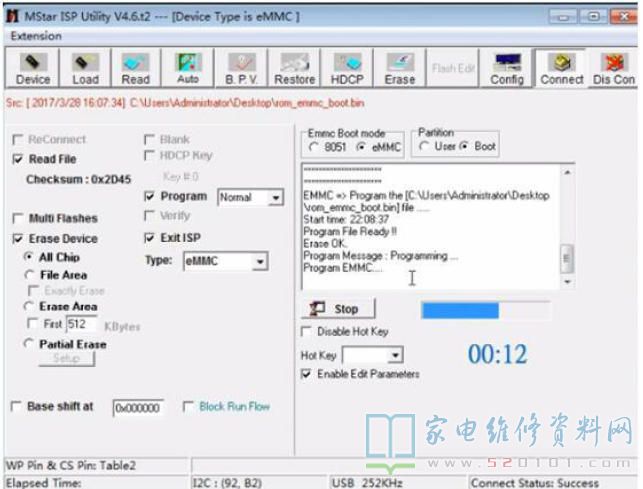The width and height of the screenshot is (643, 489).
Task: Expand the Program Normal dropdown
Action: 276,198
